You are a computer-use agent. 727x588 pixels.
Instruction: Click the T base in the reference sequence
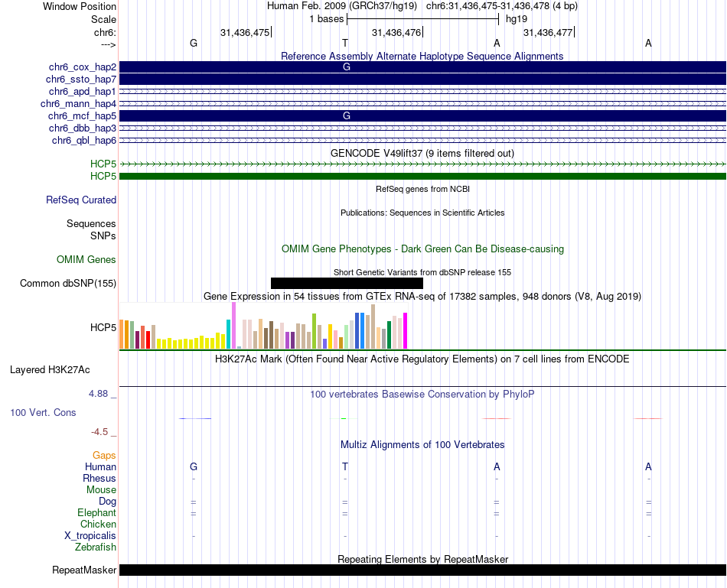[345, 43]
